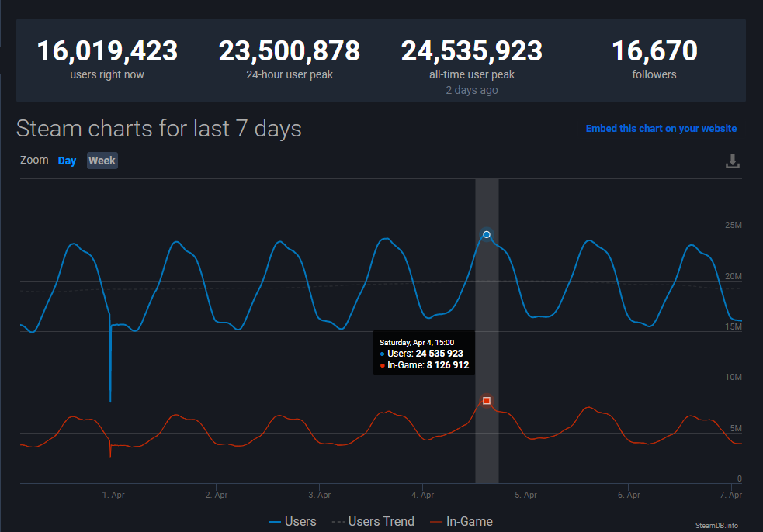Image resolution: width=763 pixels, height=532 pixels.
Task: Click the red In-Game data point marker
Action: [x=487, y=401]
